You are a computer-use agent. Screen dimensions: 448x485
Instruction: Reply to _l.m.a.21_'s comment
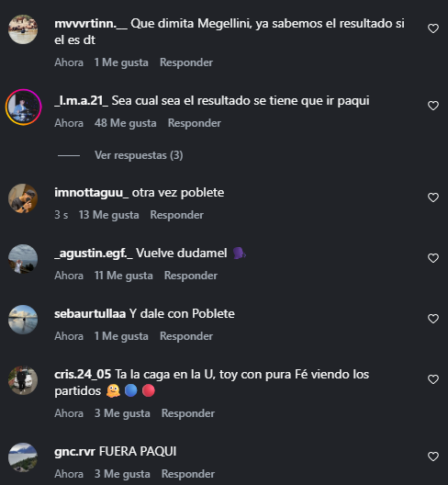pyautogui.click(x=195, y=123)
